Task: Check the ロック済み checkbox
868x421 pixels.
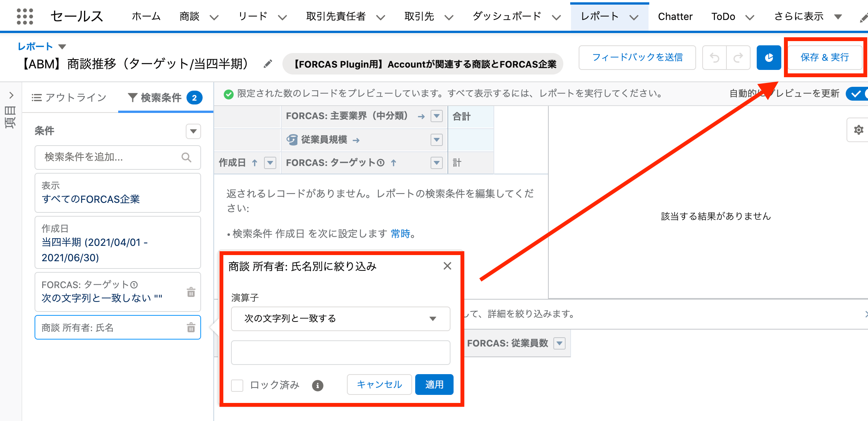Action: 238,385
